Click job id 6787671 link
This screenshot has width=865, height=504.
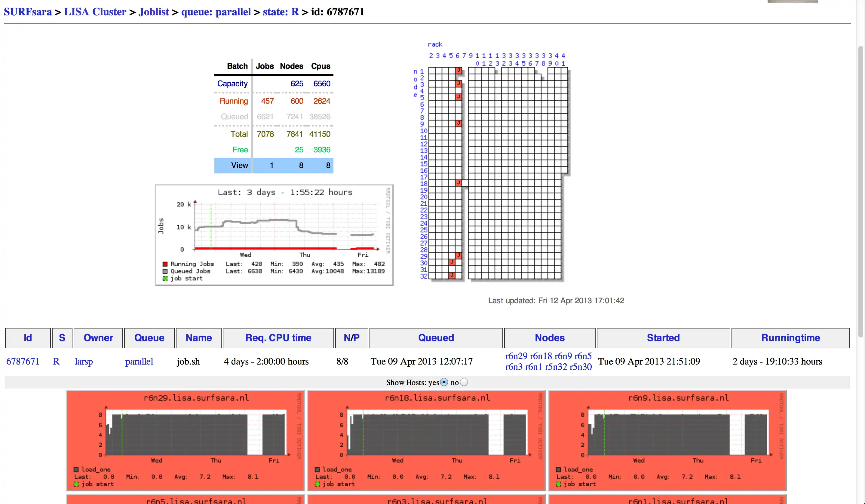(22, 361)
